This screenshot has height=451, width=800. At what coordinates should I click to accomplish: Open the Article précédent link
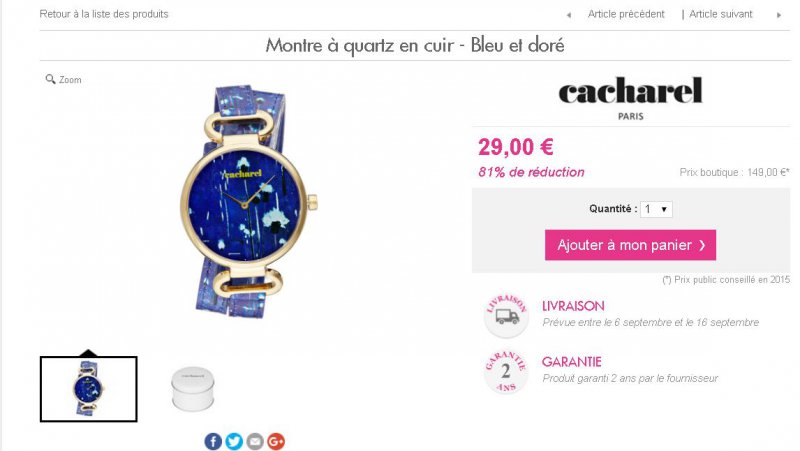tap(626, 14)
